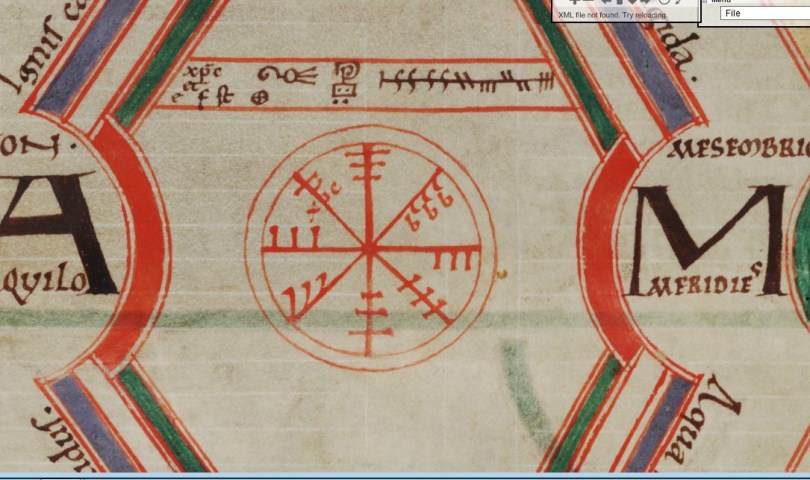Click the rightmost icon in the viewer toolbar
This screenshot has width=810, height=480.
[677, 3]
